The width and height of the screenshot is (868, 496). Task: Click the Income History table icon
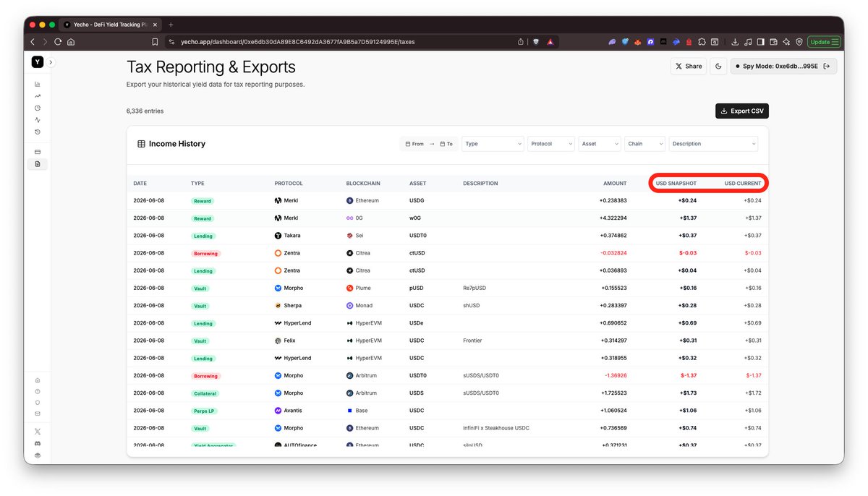pyautogui.click(x=141, y=144)
